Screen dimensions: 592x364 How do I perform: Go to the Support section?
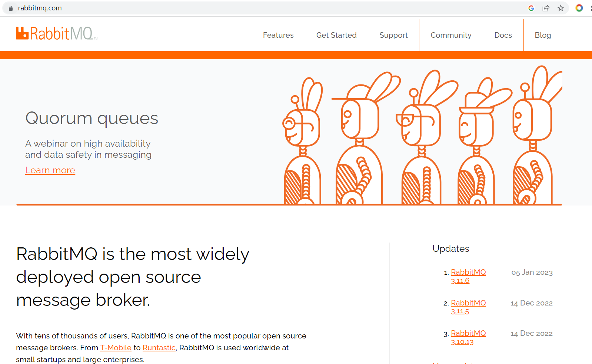click(x=393, y=35)
